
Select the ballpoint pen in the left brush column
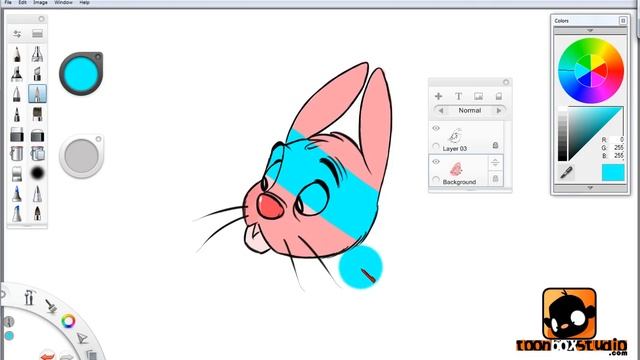(x=17, y=94)
